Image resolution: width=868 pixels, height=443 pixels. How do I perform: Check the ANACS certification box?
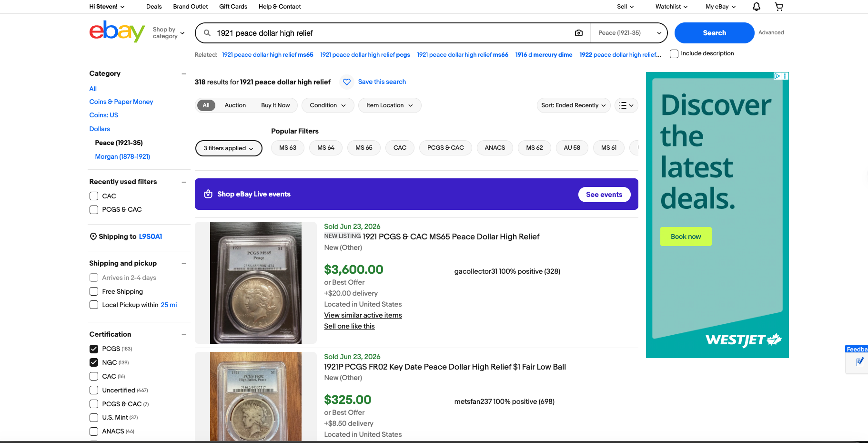[94, 431]
